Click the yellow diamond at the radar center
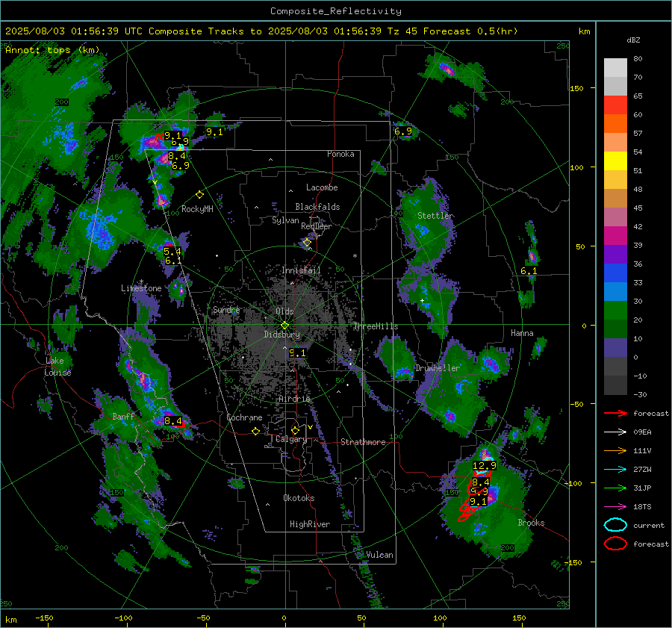672x628 pixels. (x=284, y=326)
